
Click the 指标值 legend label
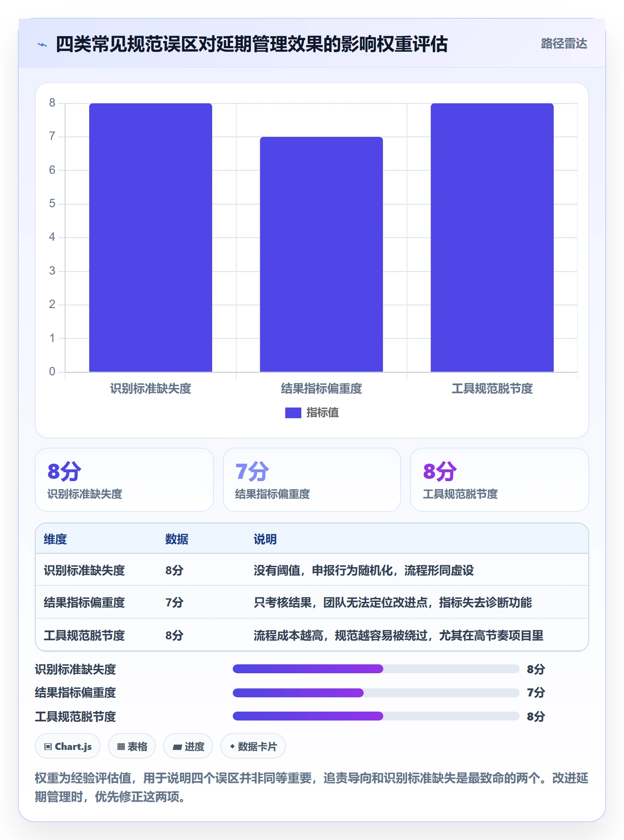click(x=322, y=413)
